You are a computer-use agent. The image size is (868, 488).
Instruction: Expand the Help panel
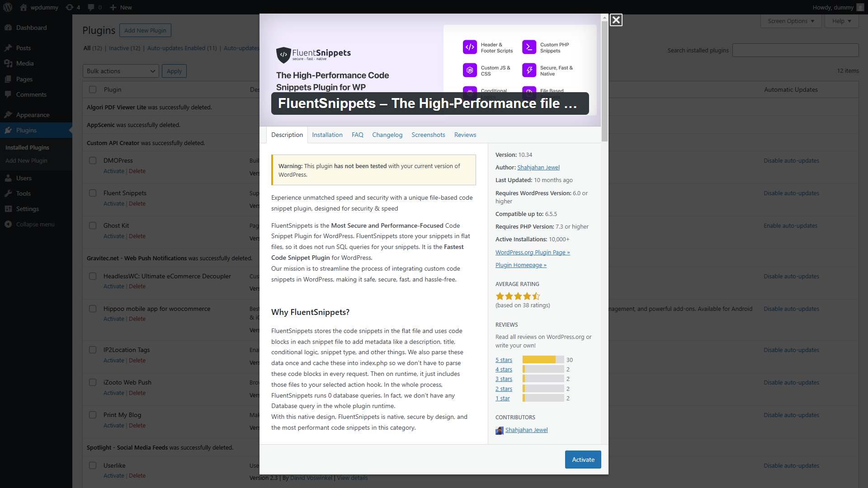(x=842, y=21)
